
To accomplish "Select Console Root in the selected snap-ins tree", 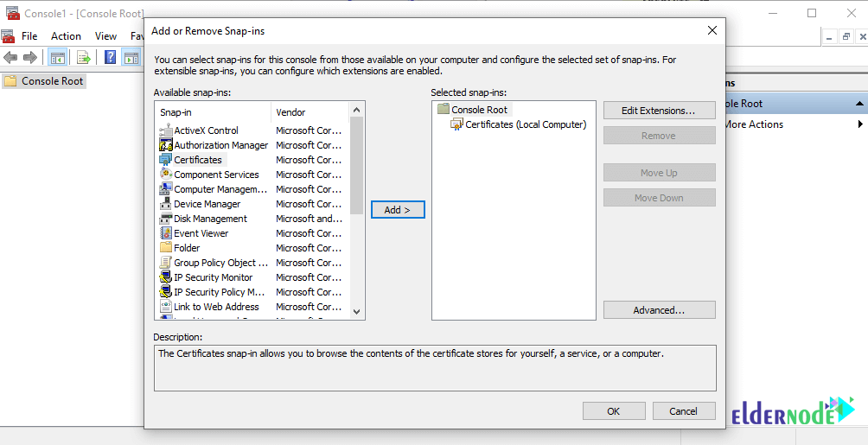I will 479,110.
